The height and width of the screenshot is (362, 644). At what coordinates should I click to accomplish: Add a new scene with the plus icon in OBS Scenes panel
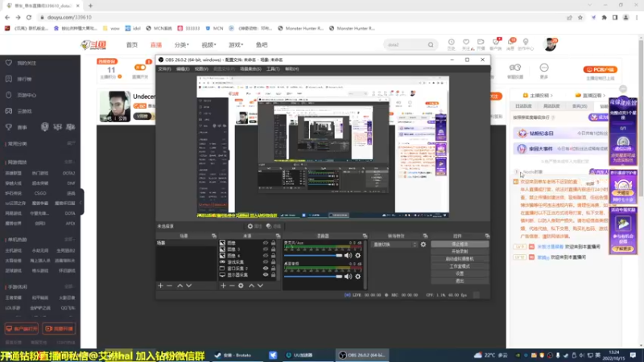tap(160, 286)
